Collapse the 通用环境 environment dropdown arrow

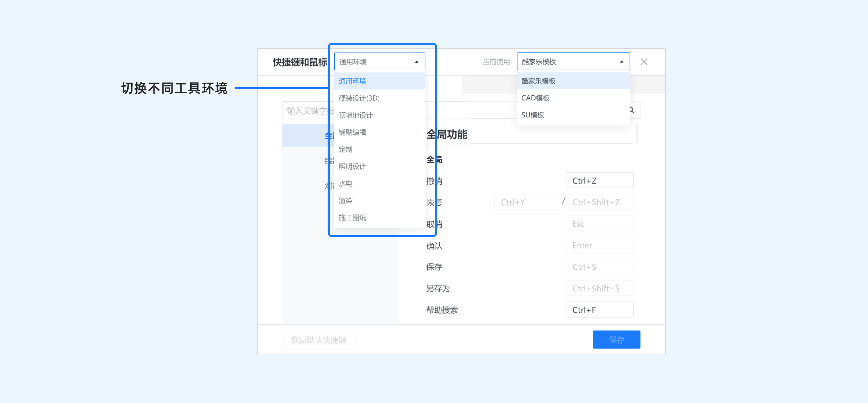point(417,62)
